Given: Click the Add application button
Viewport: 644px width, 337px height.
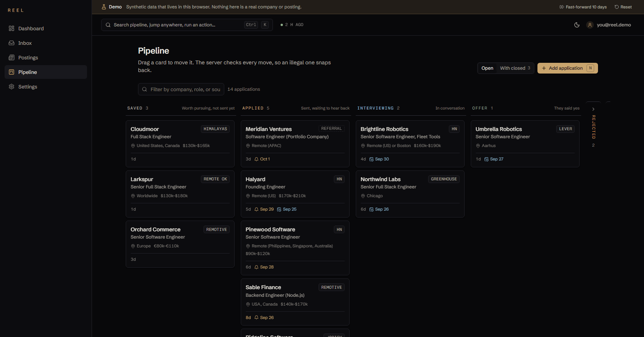Looking at the screenshot, I should click(568, 68).
